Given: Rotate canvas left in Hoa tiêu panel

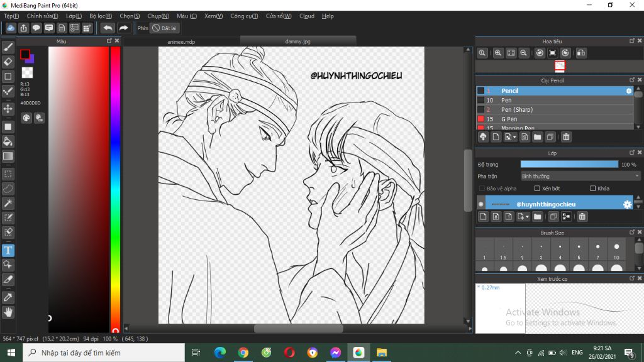Looking at the screenshot, I should [540, 53].
